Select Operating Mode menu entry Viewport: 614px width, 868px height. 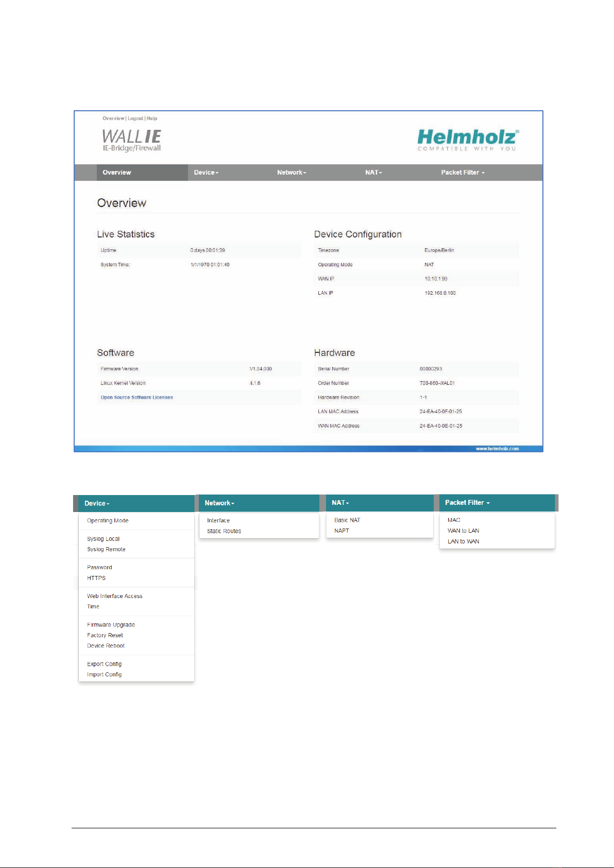tap(108, 521)
